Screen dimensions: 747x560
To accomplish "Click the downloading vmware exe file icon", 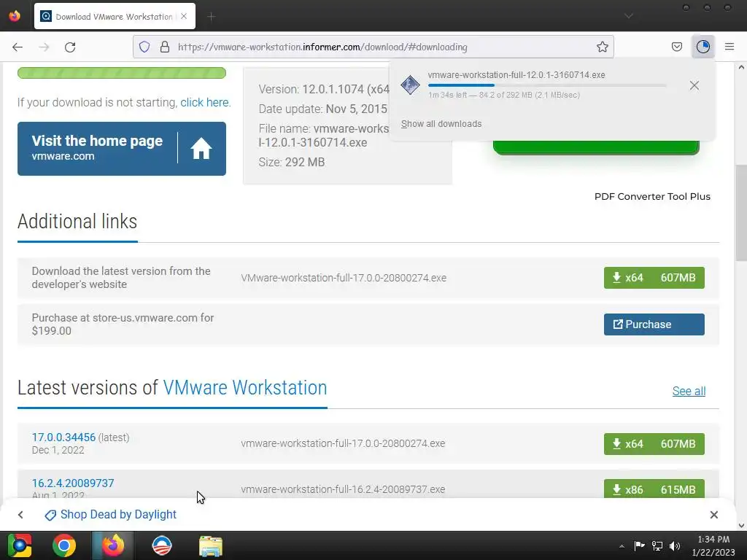I will [x=410, y=85].
